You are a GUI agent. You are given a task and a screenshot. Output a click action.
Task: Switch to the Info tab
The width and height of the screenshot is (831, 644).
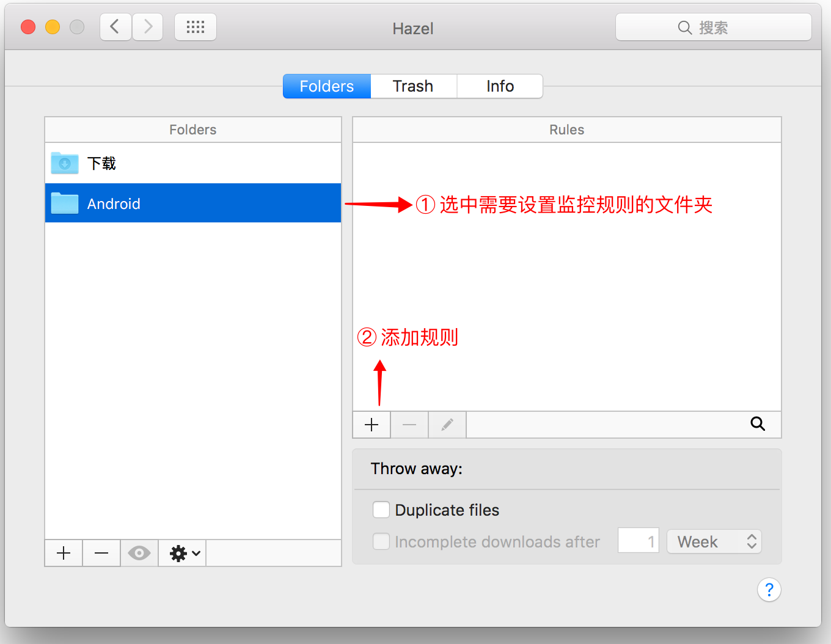(x=500, y=86)
